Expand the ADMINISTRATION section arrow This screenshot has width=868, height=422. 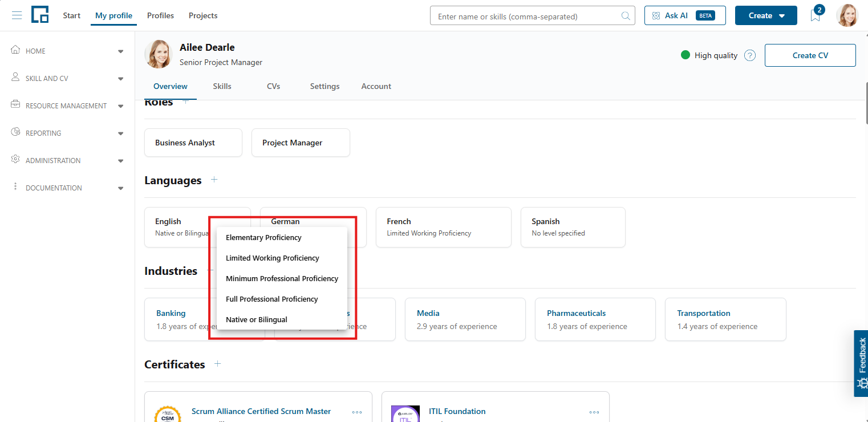pyautogui.click(x=120, y=161)
